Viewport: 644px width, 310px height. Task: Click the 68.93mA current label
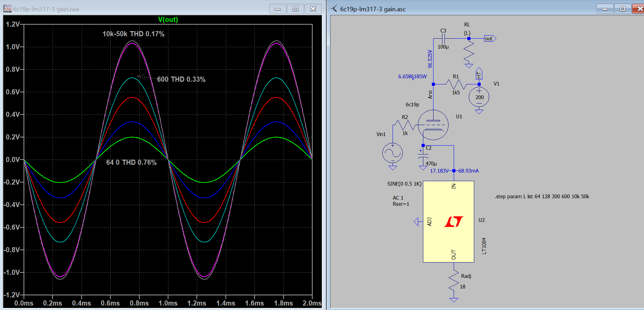[x=468, y=171]
